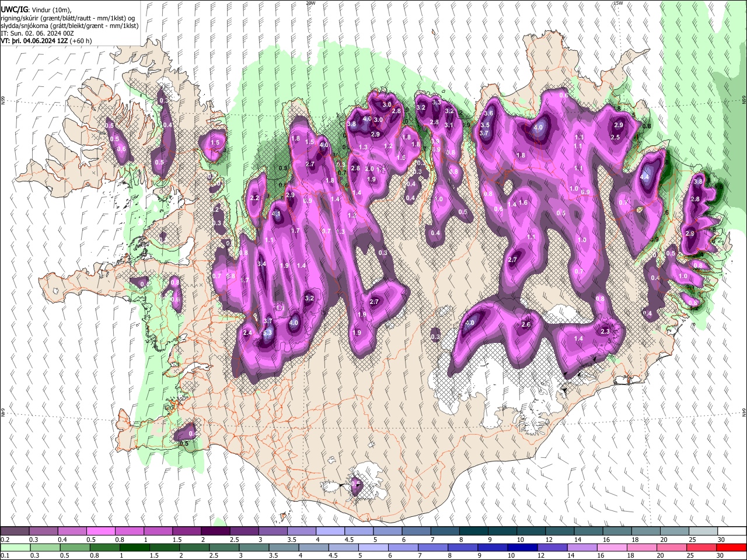Image resolution: width=747 pixels, height=560 pixels.
Task: Click the '15W' longitude label at the top
Action: click(x=618, y=3)
